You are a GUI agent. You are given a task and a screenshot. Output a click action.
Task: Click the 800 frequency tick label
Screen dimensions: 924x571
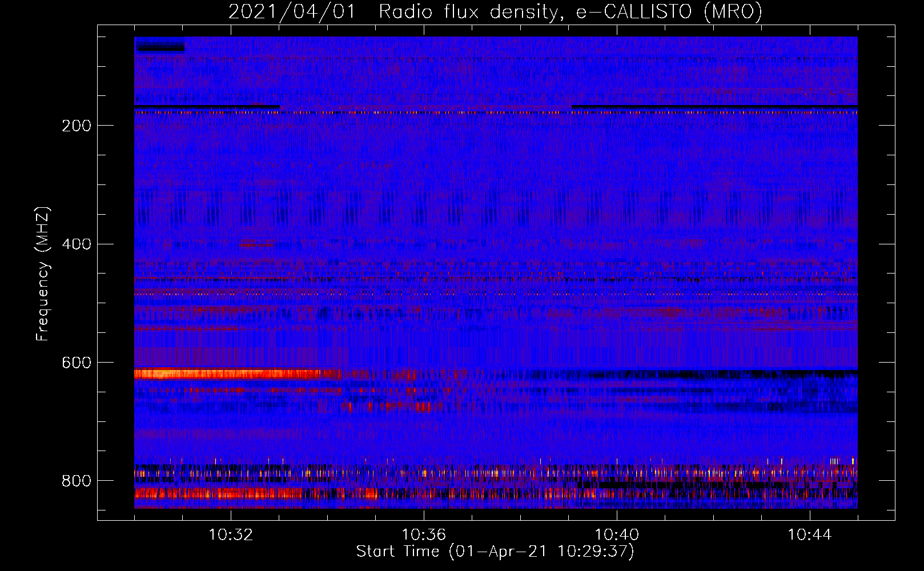click(77, 481)
